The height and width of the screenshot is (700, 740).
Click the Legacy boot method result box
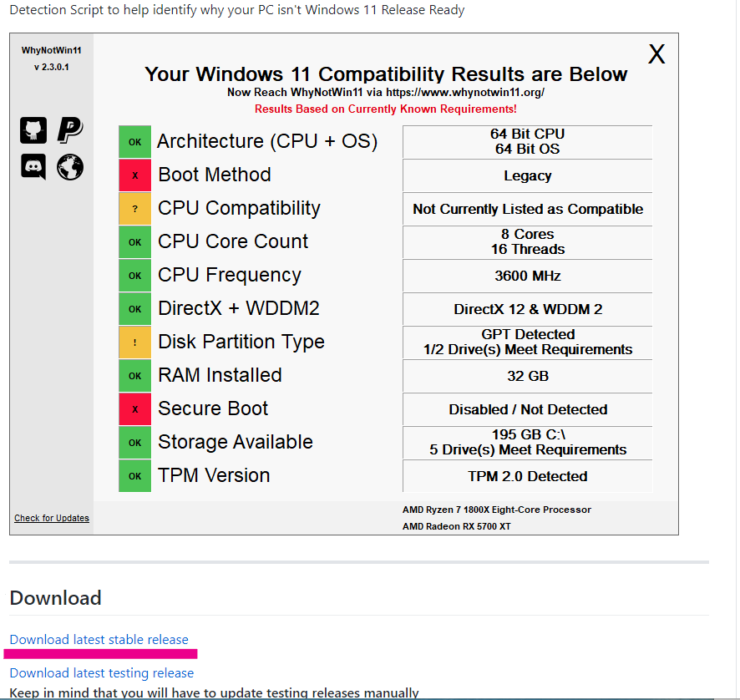pyautogui.click(x=528, y=175)
